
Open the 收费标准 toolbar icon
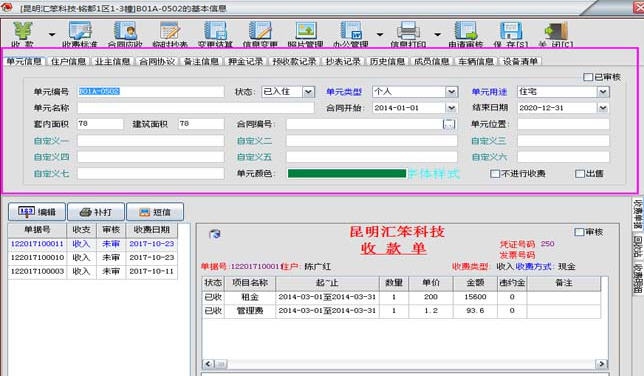(80, 34)
